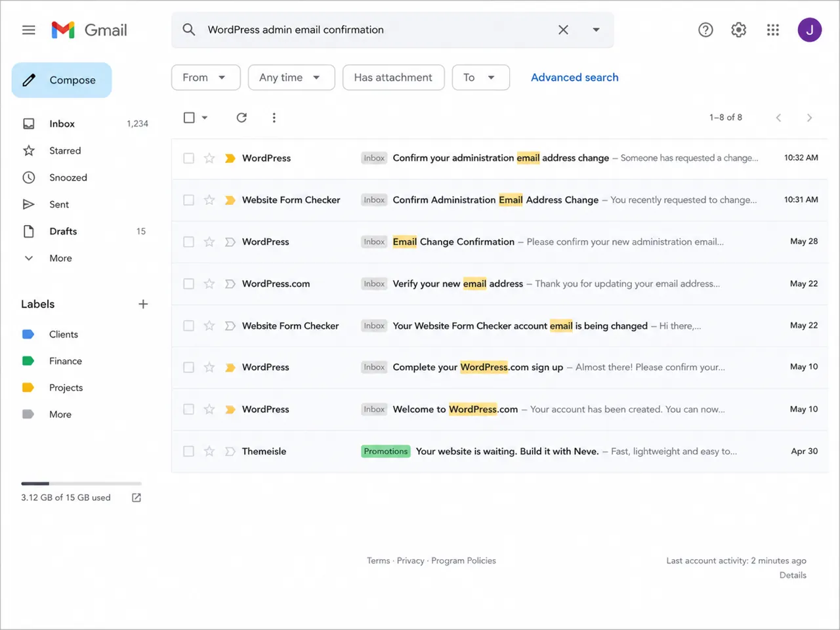Toggle the select-all checkbox

(x=189, y=117)
